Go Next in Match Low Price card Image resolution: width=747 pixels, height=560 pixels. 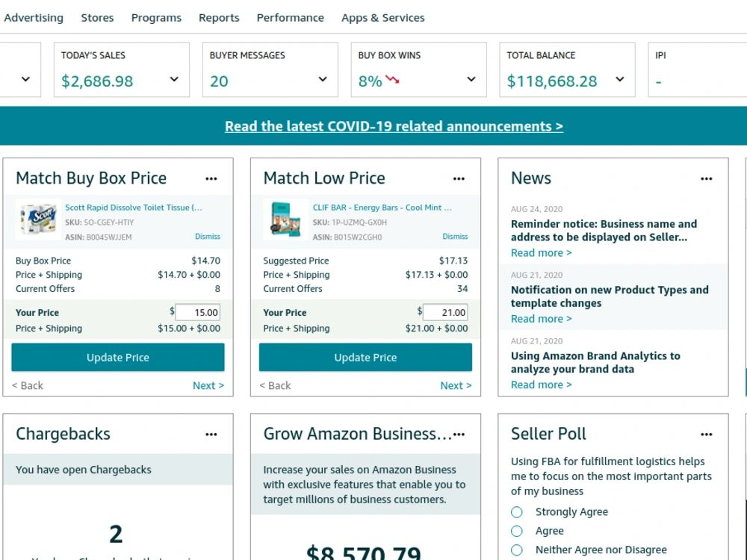point(456,386)
